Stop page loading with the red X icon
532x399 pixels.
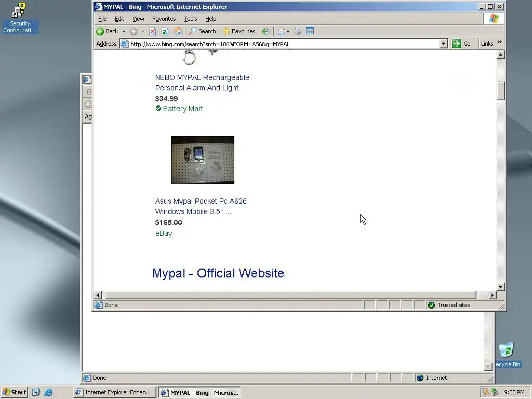pos(153,31)
